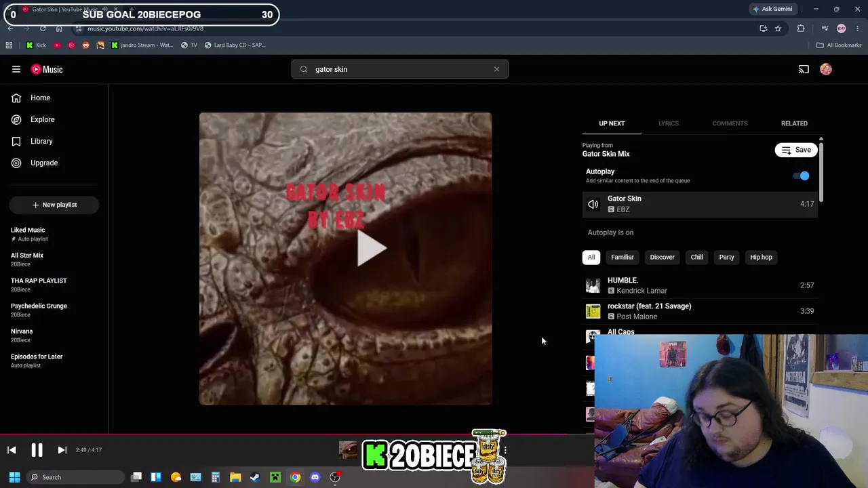
Task: Create a New playlist
Action: [x=54, y=205]
